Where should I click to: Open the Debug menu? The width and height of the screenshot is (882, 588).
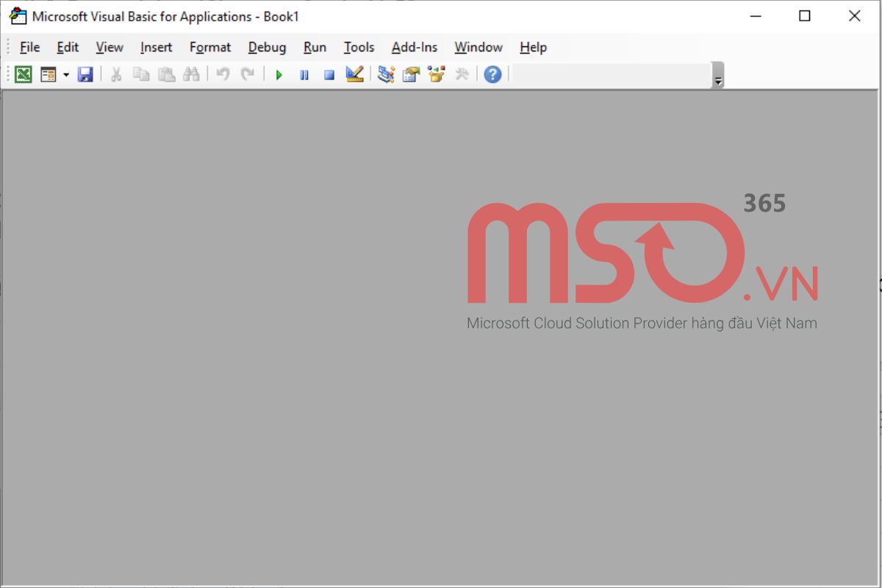(x=267, y=47)
